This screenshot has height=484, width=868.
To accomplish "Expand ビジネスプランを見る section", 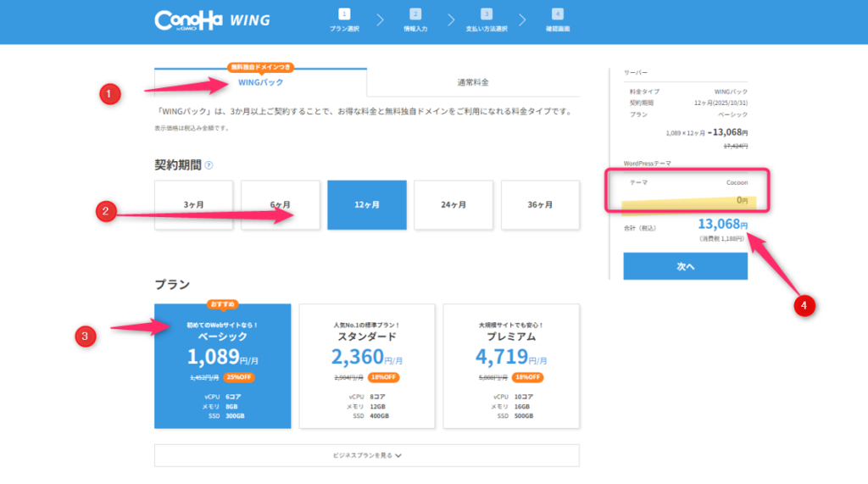I will click(367, 455).
